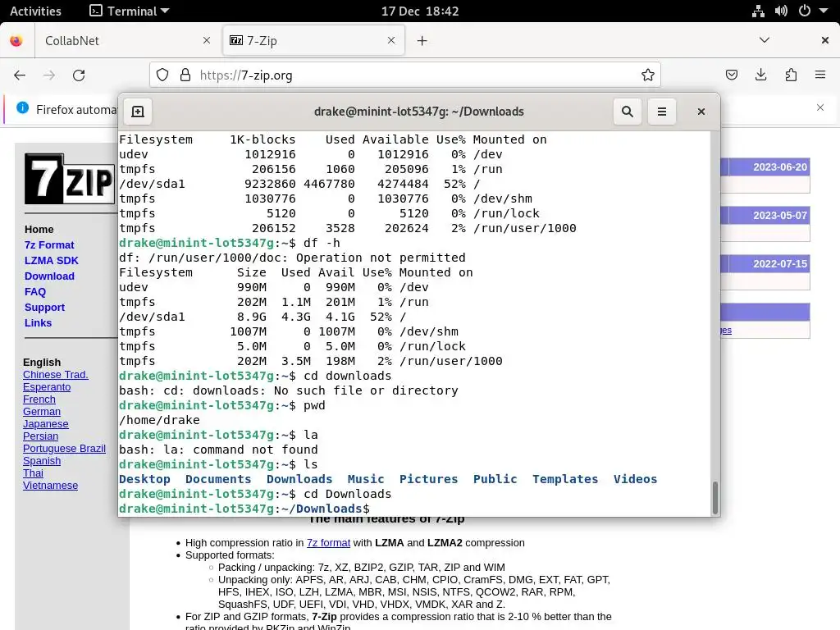The width and height of the screenshot is (840, 630).
Task: Close the terminal window
Action: click(701, 112)
